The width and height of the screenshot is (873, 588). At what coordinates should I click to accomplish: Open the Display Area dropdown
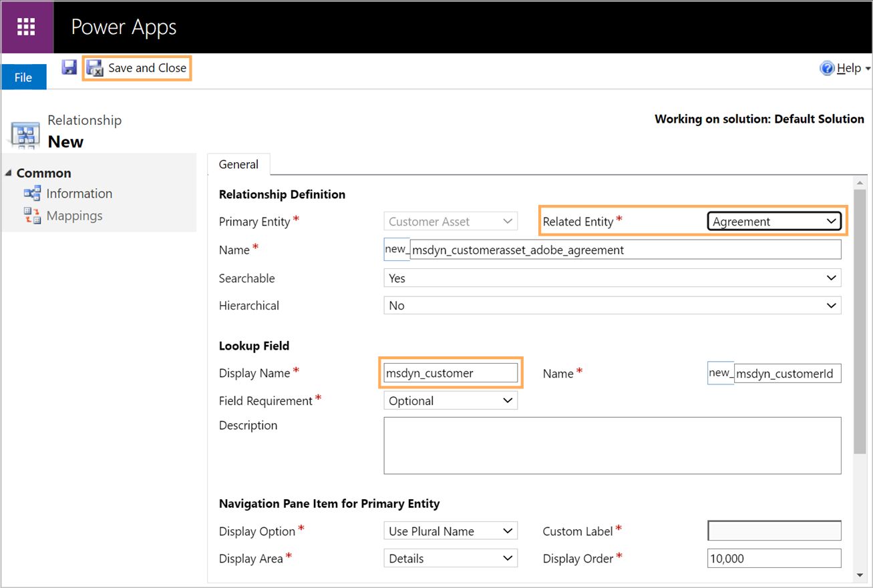(450, 559)
